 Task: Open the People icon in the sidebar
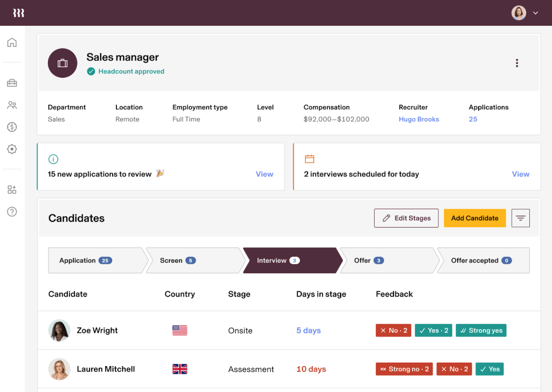pos(11,105)
